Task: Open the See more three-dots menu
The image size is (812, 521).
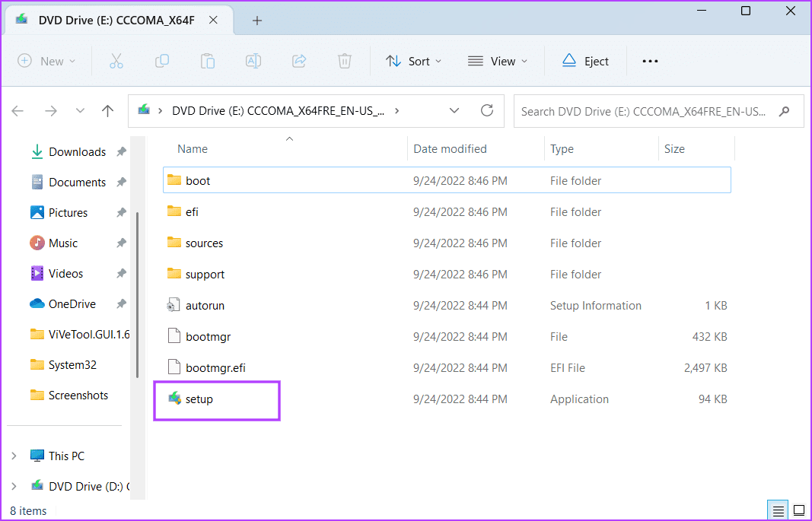Action: point(650,61)
